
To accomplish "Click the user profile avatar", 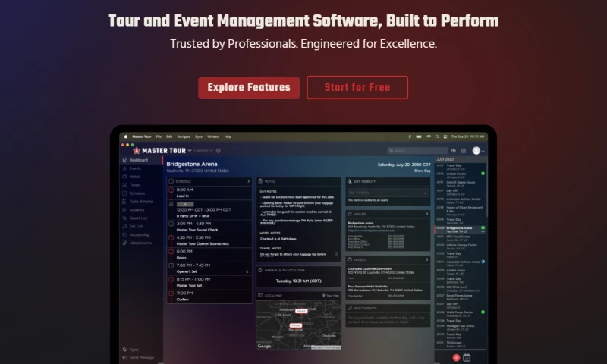I will 476,150.
